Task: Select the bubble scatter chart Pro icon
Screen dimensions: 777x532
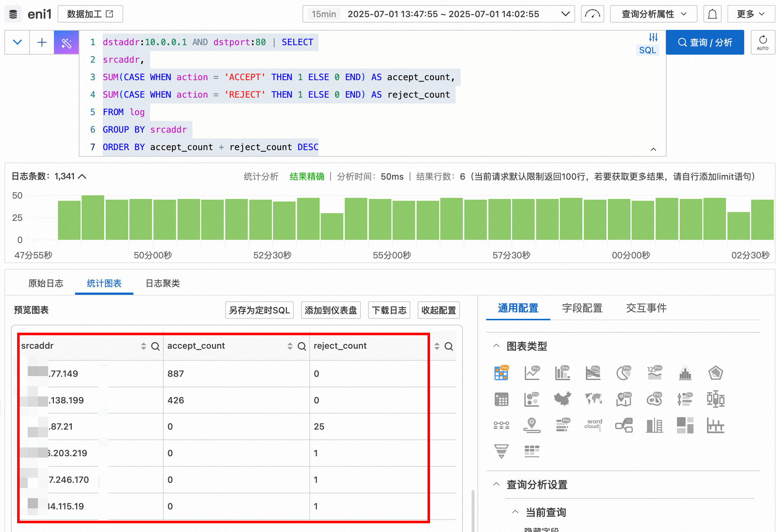Action: tap(532, 399)
